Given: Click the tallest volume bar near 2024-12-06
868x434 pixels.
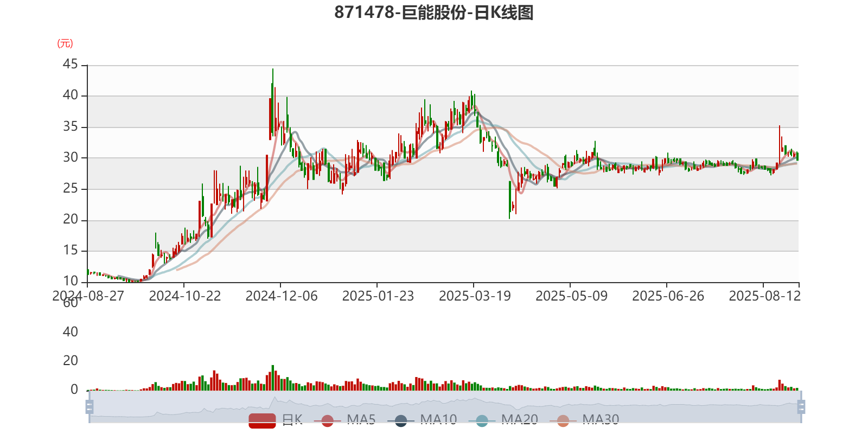Looking at the screenshot, I should click(273, 378).
